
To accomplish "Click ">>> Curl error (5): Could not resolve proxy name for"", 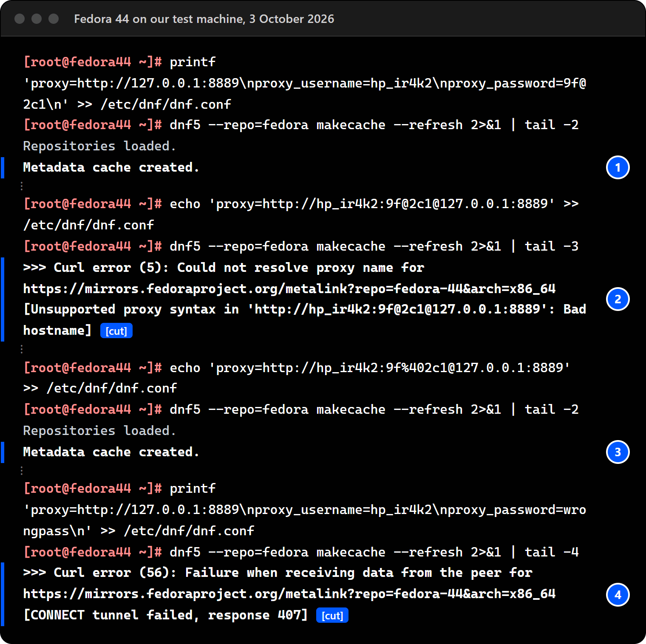I will click(224, 268).
